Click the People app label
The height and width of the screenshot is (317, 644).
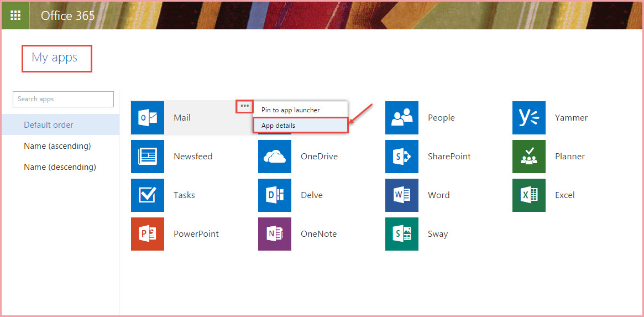pyautogui.click(x=441, y=118)
